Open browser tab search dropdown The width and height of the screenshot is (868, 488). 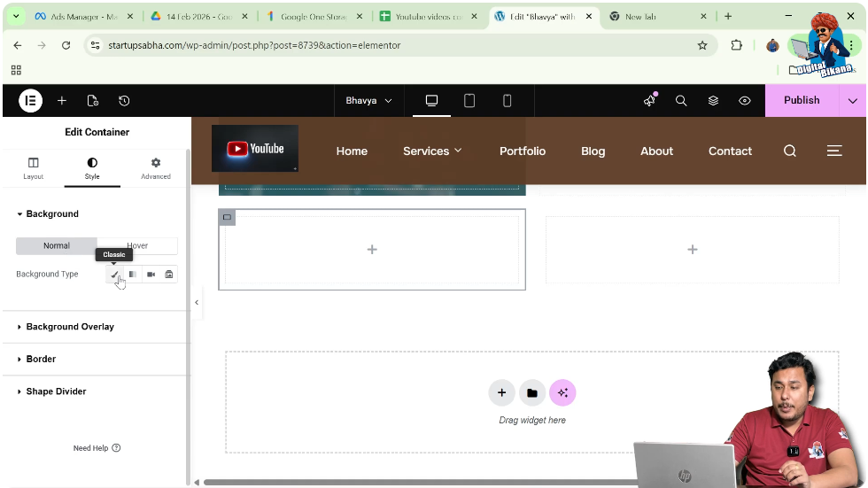tap(16, 17)
